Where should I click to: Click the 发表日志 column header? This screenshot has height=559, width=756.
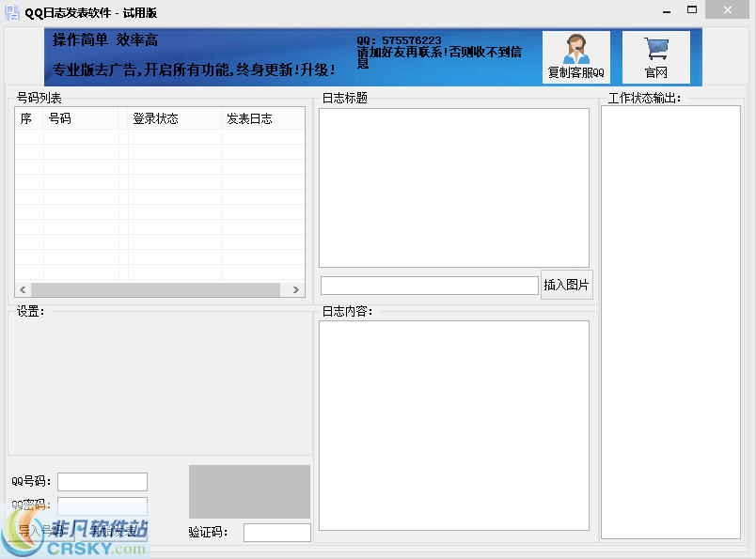tap(263, 118)
